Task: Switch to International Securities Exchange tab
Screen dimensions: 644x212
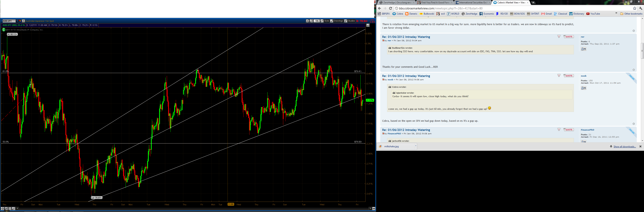Action: 473,3
